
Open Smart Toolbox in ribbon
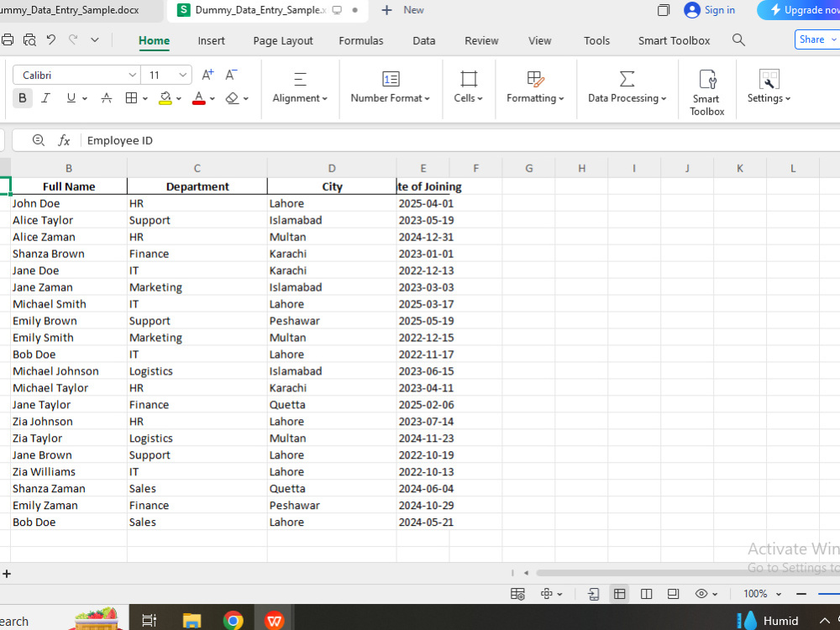pyautogui.click(x=707, y=92)
